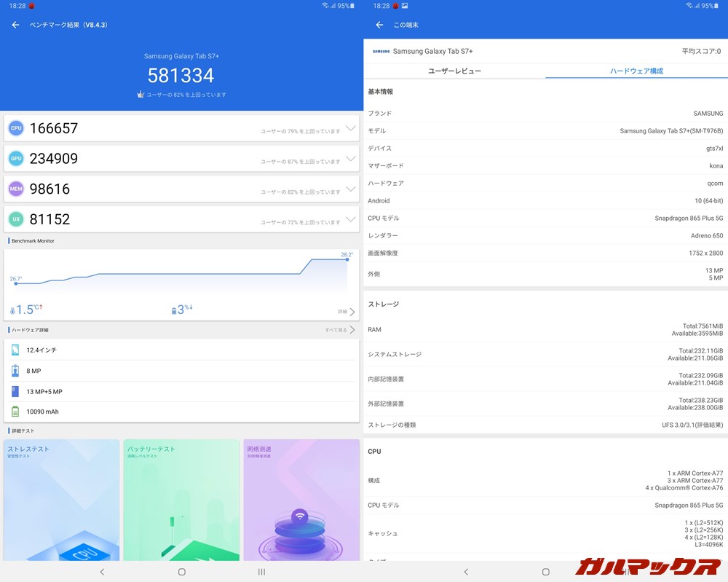Screen dimensions: 728x582
Task: Click the UX score icon
Action: click(16, 219)
